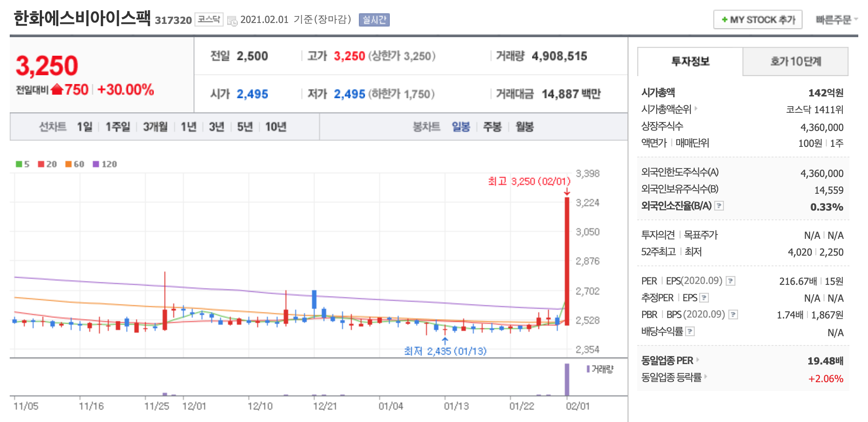Select the 월봉 candlestick chart
The height and width of the screenshot is (422, 868).
(x=525, y=127)
